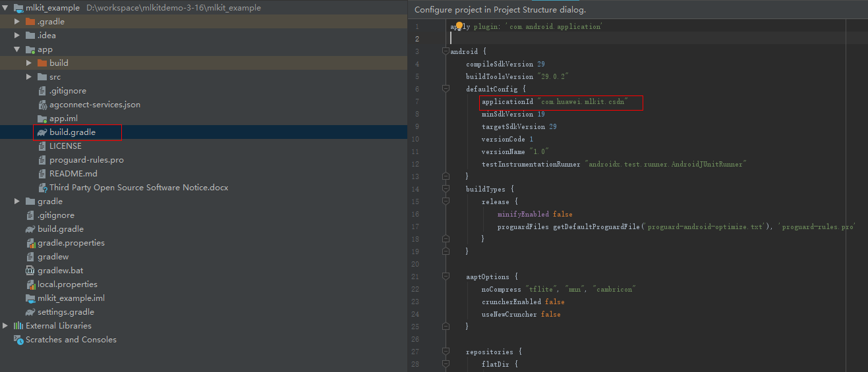868x372 pixels.
Task: Select the .gitignore row above root build.gradle
Action: (x=56, y=215)
